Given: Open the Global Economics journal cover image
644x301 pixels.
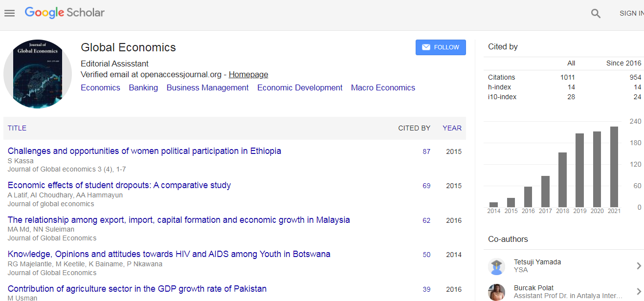Looking at the screenshot, I should click(38, 74).
